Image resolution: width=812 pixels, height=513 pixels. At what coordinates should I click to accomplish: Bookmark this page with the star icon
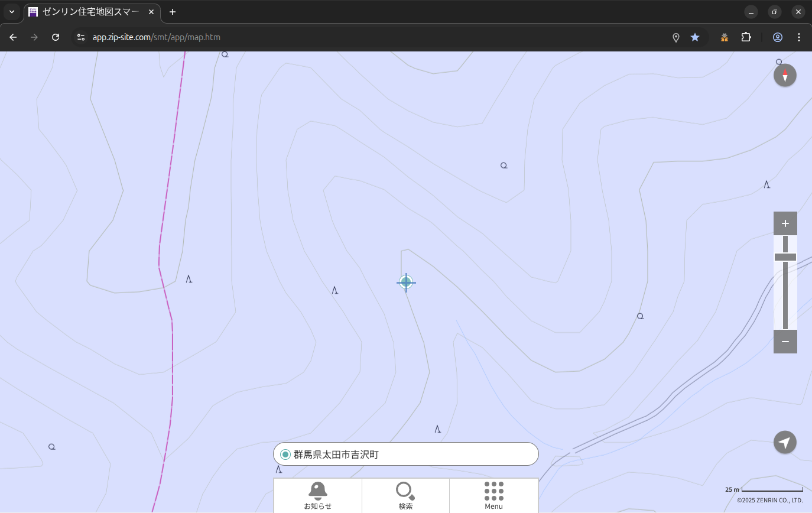pyautogui.click(x=695, y=37)
